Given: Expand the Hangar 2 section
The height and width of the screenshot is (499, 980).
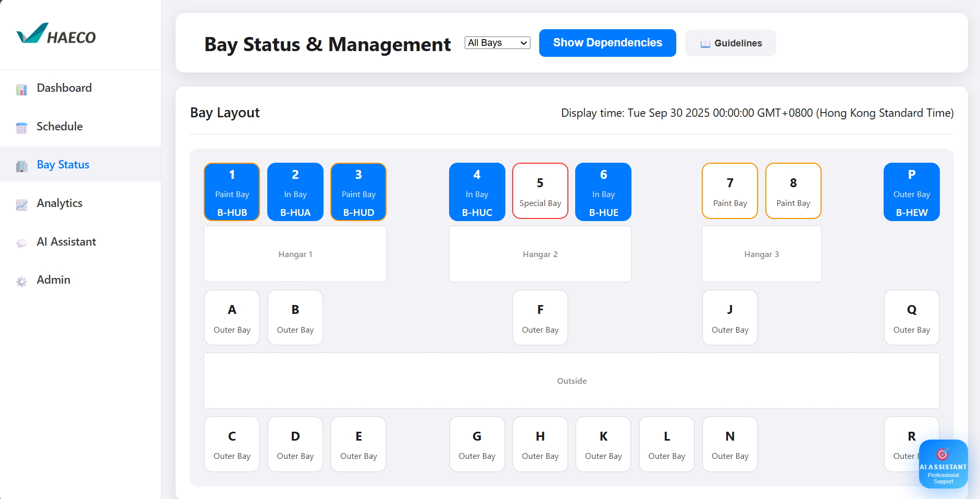Looking at the screenshot, I should click(x=540, y=254).
